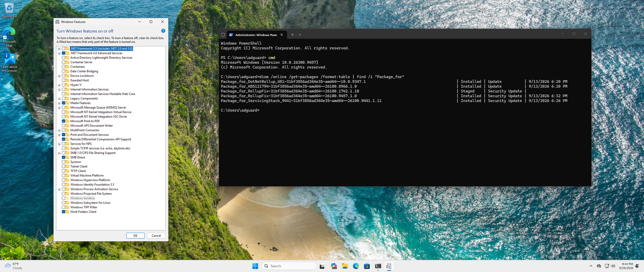Click the help icon in Windows Features
The width and height of the screenshot is (644, 272).
163,31
